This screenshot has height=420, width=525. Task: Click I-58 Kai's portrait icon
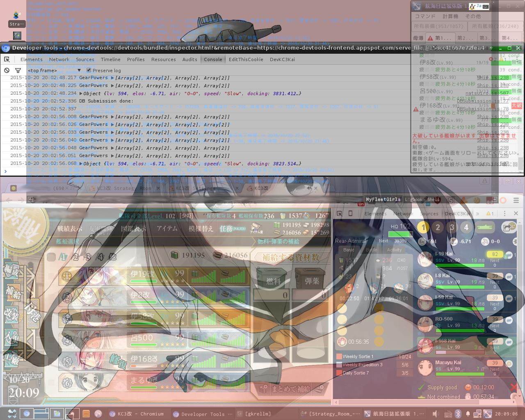click(x=425, y=302)
